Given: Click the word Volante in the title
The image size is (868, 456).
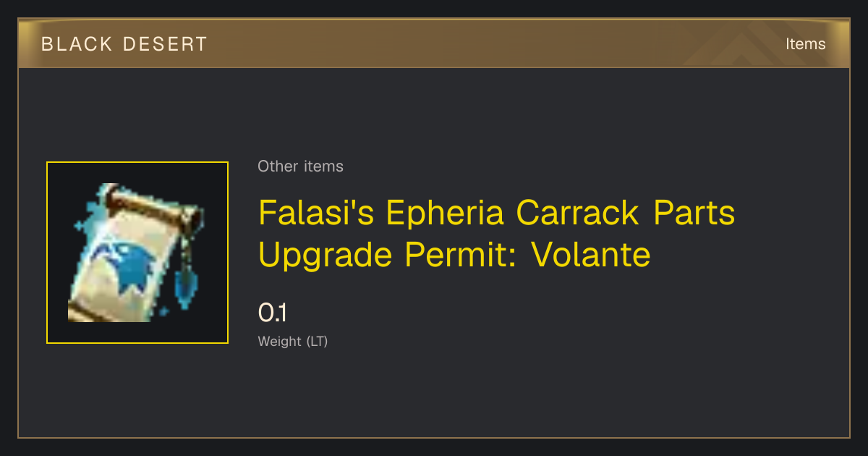Looking at the screenshot, I should click(x=591, y=255).
